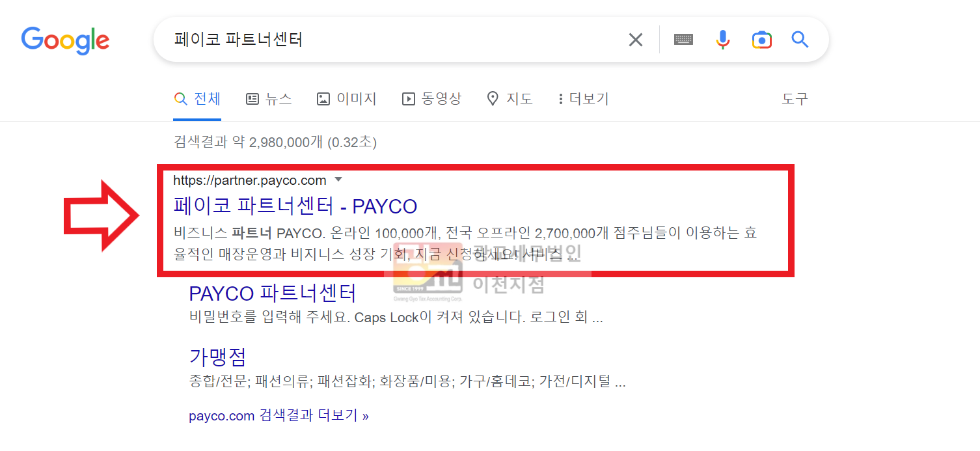The image size is (980, 451).
Task: Switch to the 지도 tab
Action: coord(510,99)
